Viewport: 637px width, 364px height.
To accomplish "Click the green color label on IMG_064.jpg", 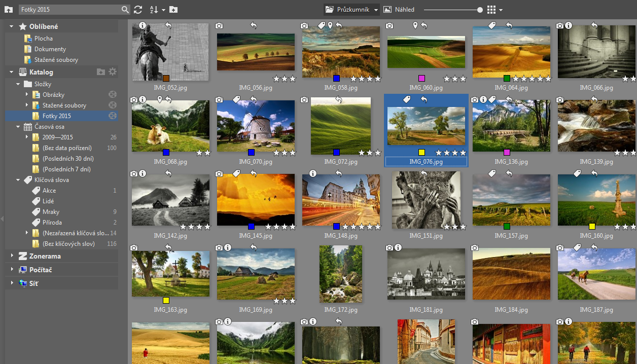I will click(x=507, y=78).
